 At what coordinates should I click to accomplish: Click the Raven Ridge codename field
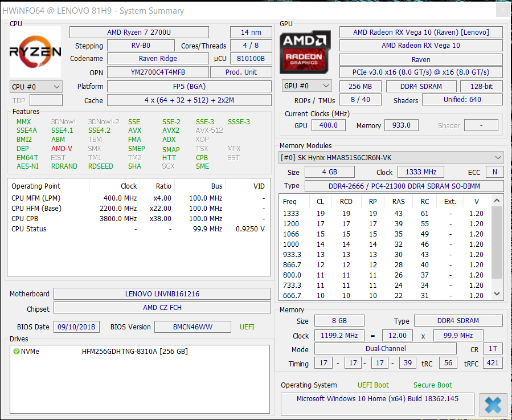pos(158,59)
